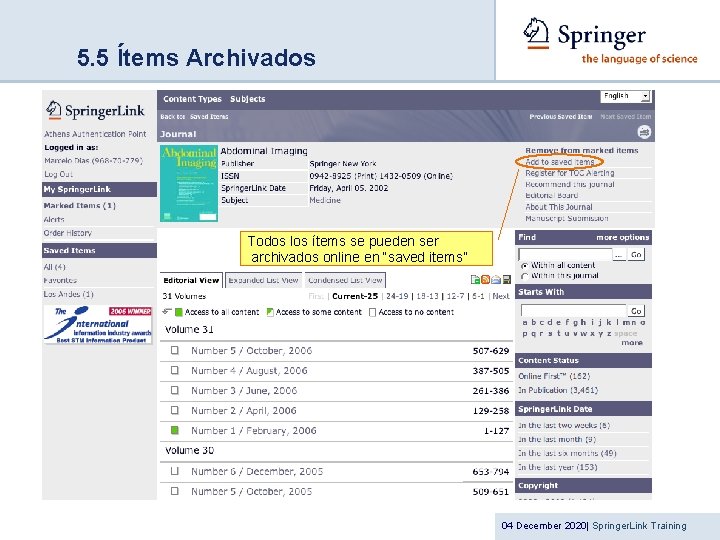Open the English language dropdown
The height and width of the screenshot is (540, 720).
[x=625, y=96]
